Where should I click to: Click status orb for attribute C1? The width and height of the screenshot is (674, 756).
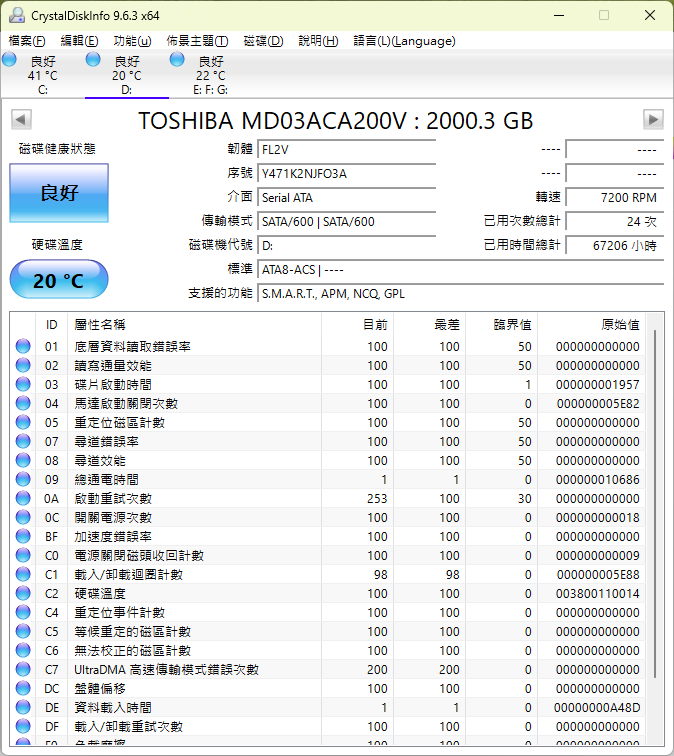23,574
